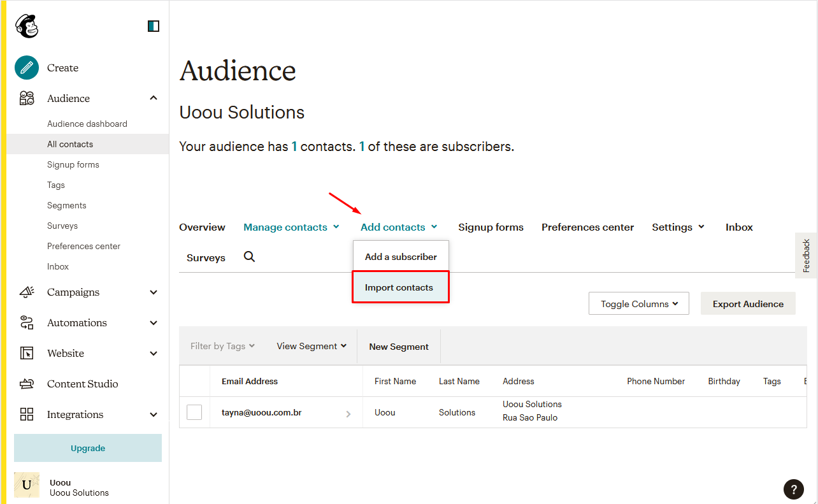Viewport: 818px width, 504px height.
Task: Open contact details arrow for tayna@uoou.com.br
Action: click(348, 414)
